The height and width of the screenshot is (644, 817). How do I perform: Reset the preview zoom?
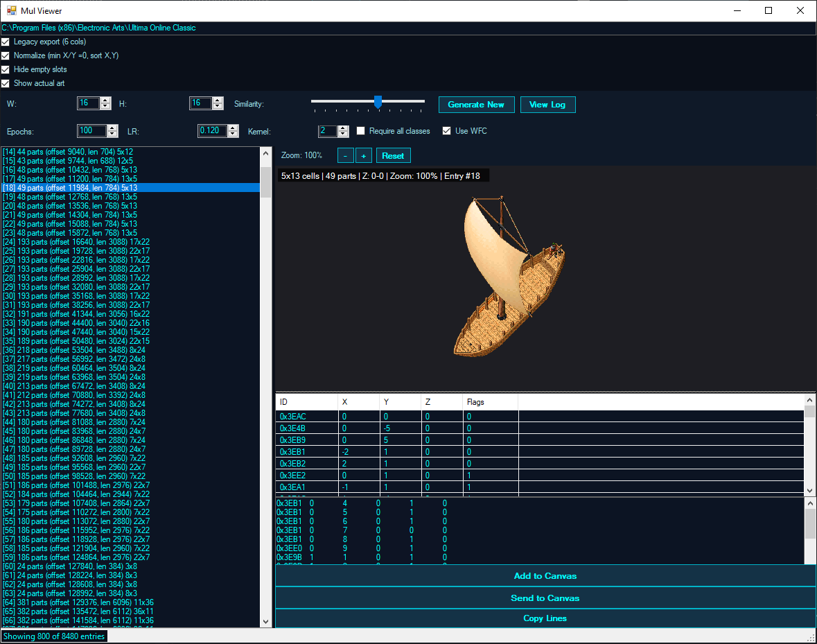(x=393, y=156)
